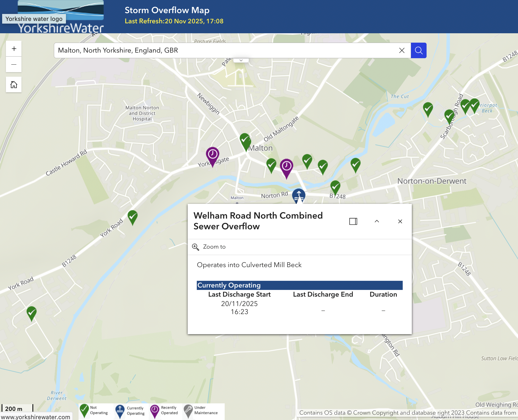The image size is (518, 420).
Task: Select green marker on lower York Road
Action: tap(32, 312)
